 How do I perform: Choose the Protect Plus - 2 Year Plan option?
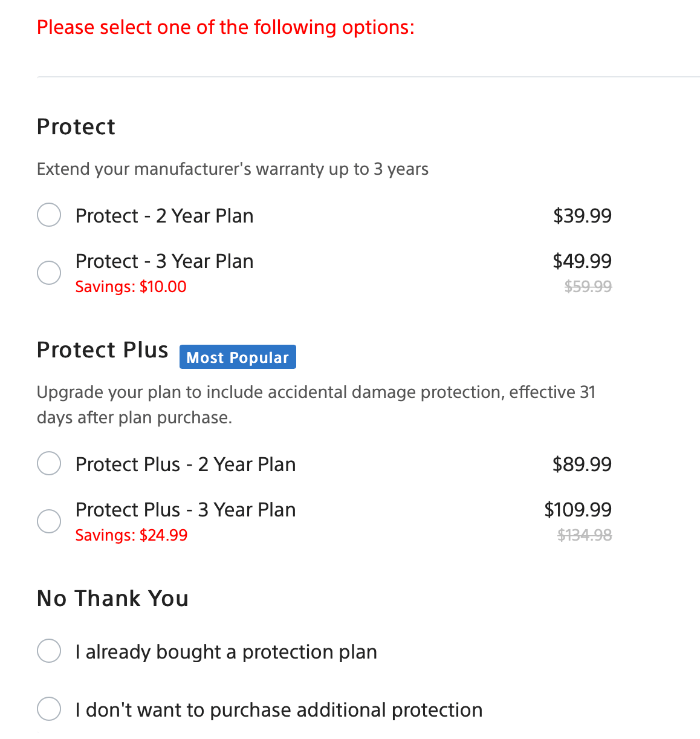click(49, 463)
